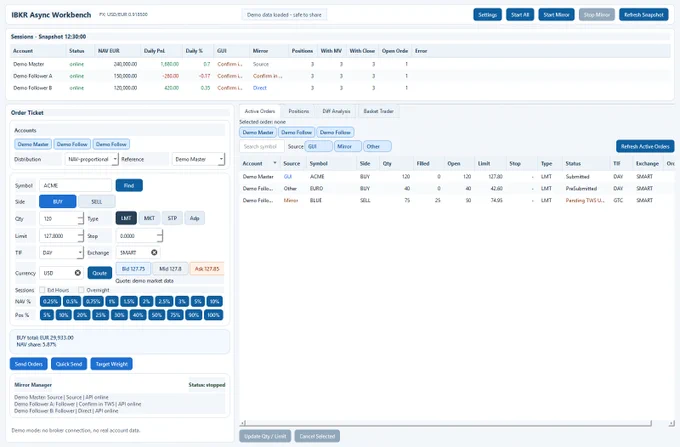Clear the Currency USD field

(78, 273)
